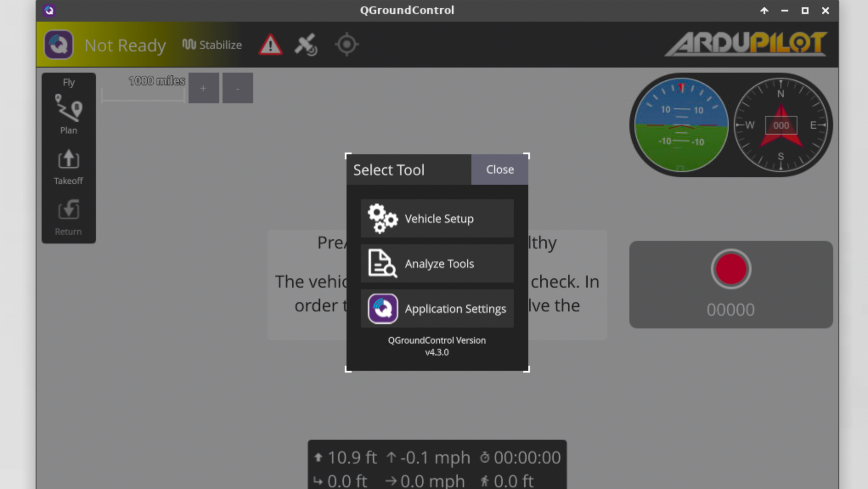The width and height of the screenshot is (868, 489).
Task: Click the '-0.1 mph' vertical speed value
Action: [435, 458]
